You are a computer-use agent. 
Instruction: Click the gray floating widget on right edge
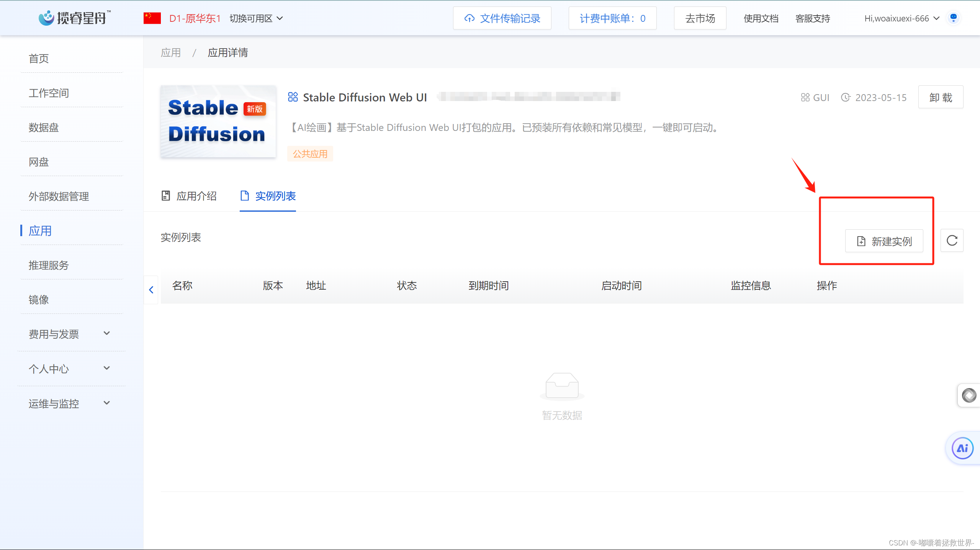[x=969, y=395]
